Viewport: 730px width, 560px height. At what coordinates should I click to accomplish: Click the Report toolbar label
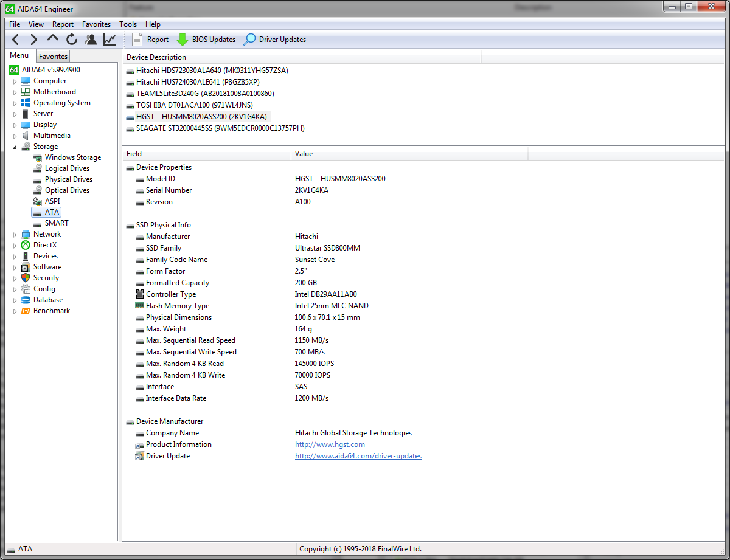[x=158, y=40]
